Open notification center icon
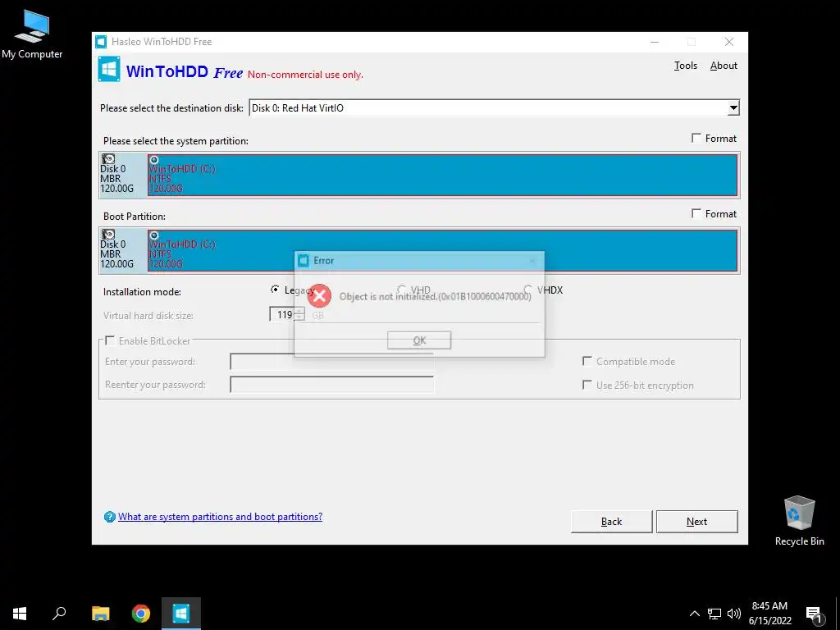This screenshot has width=840, height=630. [814, 614]
